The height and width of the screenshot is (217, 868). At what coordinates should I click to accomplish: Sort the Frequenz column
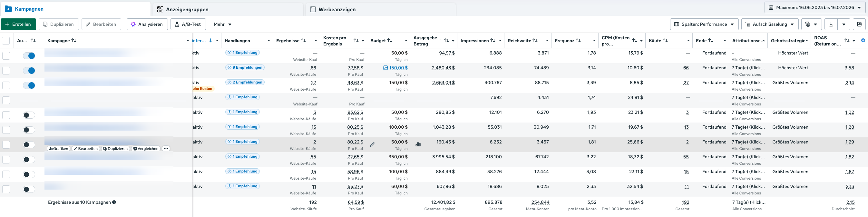[578, 40]
